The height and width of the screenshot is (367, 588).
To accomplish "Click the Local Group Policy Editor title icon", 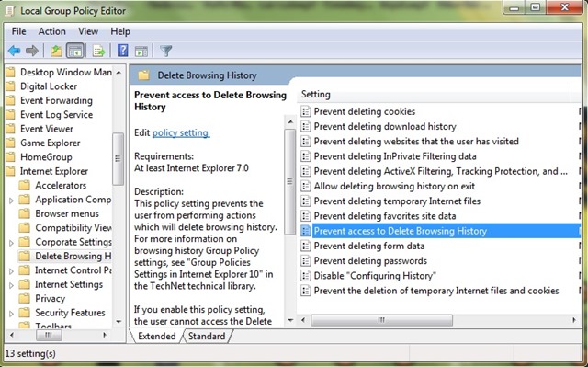I will pyautogui.click(x=10, y=11).
